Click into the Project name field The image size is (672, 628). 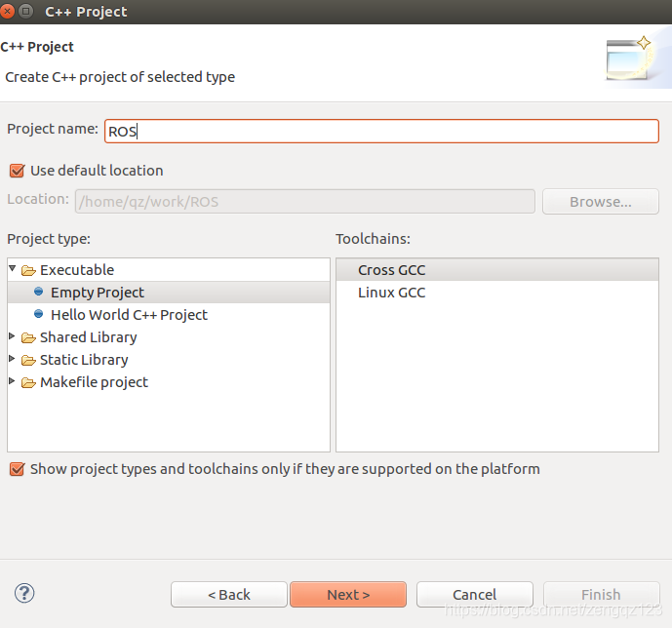tap(381, 131)
